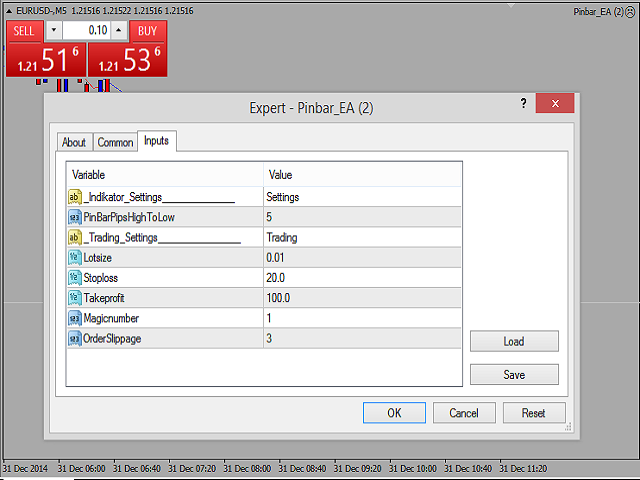640x480 pixels.
Task: Click the Takeprofit double type icon
Action: 75,298
